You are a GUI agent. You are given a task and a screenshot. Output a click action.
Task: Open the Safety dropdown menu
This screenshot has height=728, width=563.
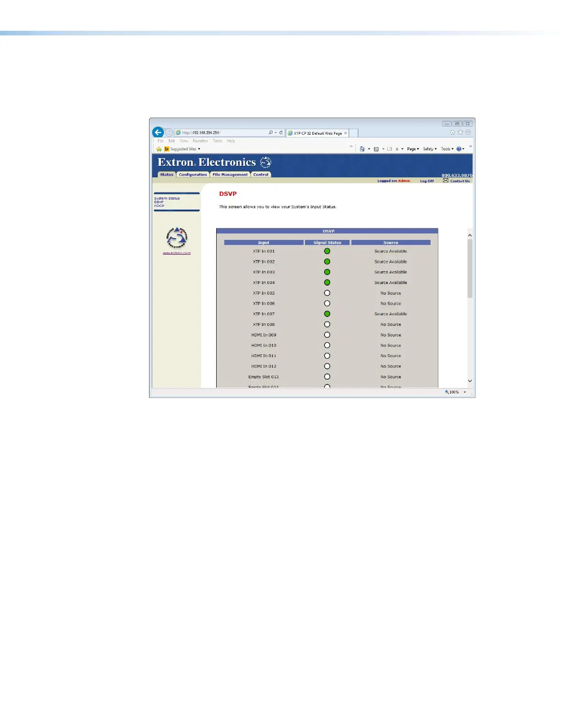pyautogui.click(x=430, y=149)
